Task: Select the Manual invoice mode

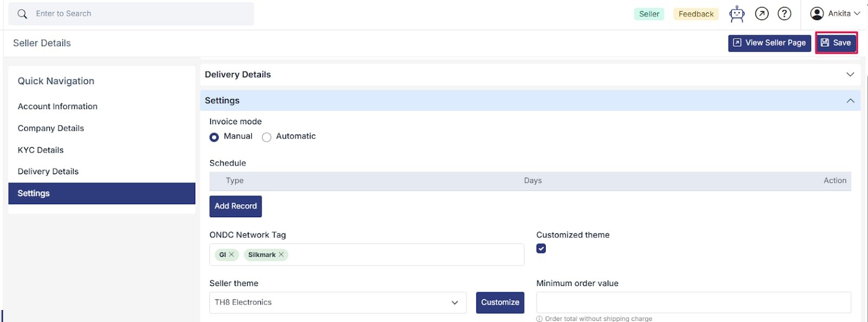Action: click(x=214, y=137)
